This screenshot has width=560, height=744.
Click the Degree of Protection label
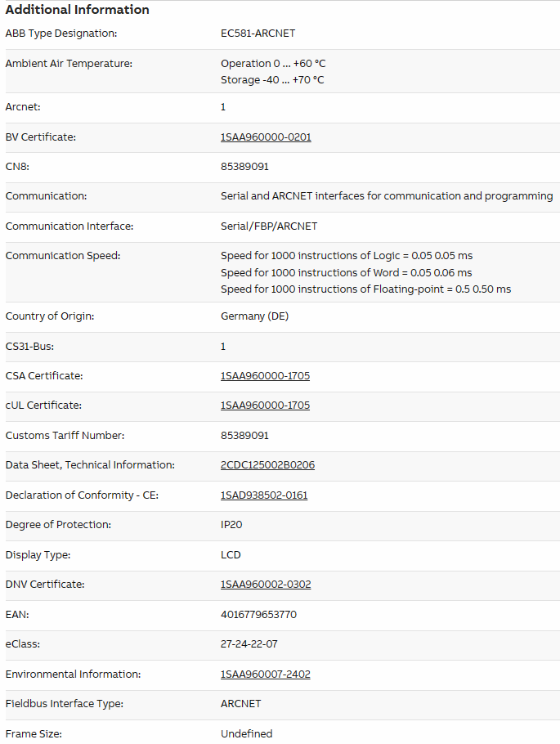[x=58, y=525]
